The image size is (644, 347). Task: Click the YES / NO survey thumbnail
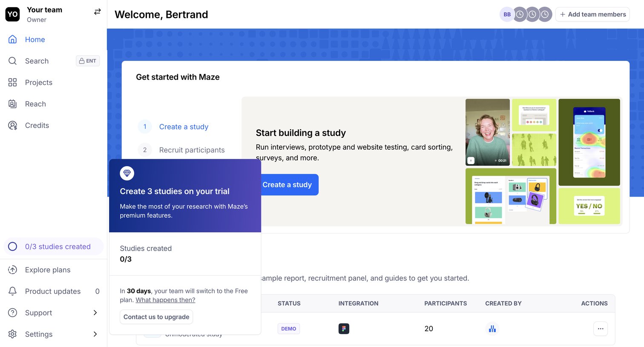[589, 206]
